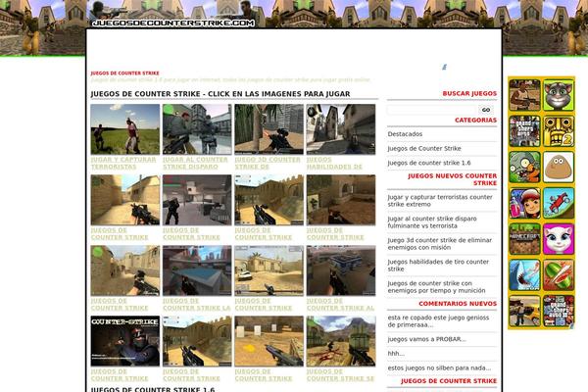Open the GTA San Andreas cover icon
The image size is (588, 392).
pyautogui.click(x=524, y=131)
